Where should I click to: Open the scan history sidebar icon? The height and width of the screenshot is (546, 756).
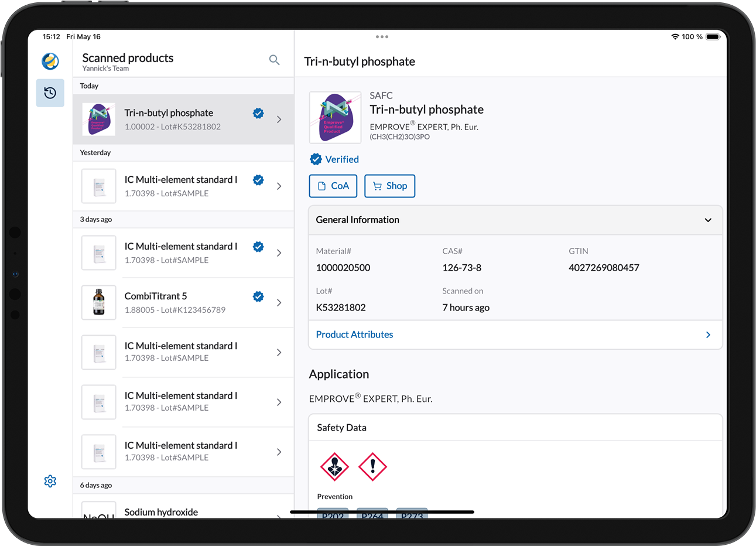[50, 93]
